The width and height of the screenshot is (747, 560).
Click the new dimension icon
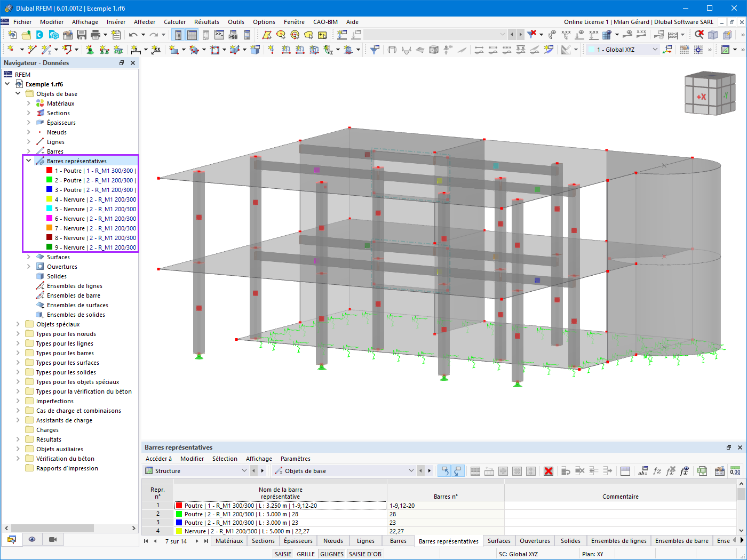click(x=136, y=50)
